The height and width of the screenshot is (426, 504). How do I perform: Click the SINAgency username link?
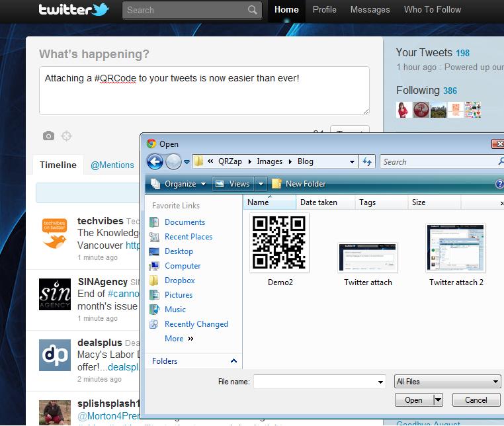click(103, 282)
